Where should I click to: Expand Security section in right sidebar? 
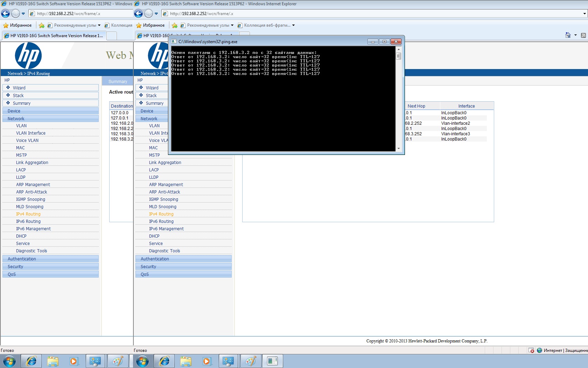pyautogui.click(x=183, y=267)
